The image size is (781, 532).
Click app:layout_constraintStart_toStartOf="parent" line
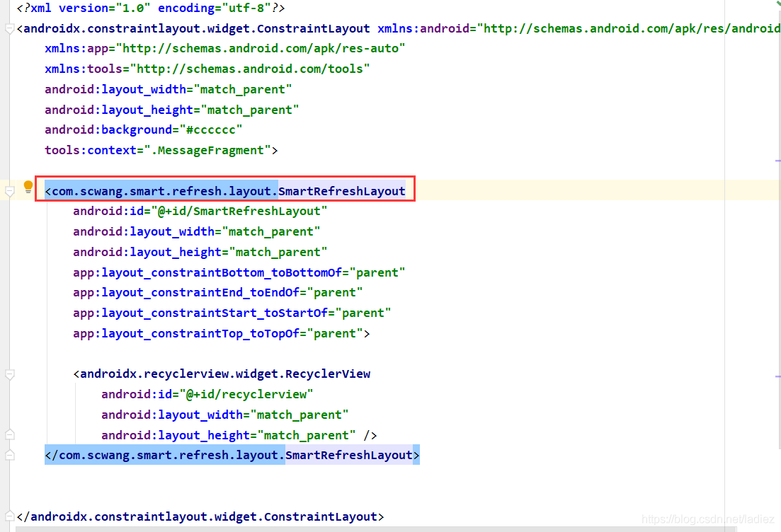[232, 313]
